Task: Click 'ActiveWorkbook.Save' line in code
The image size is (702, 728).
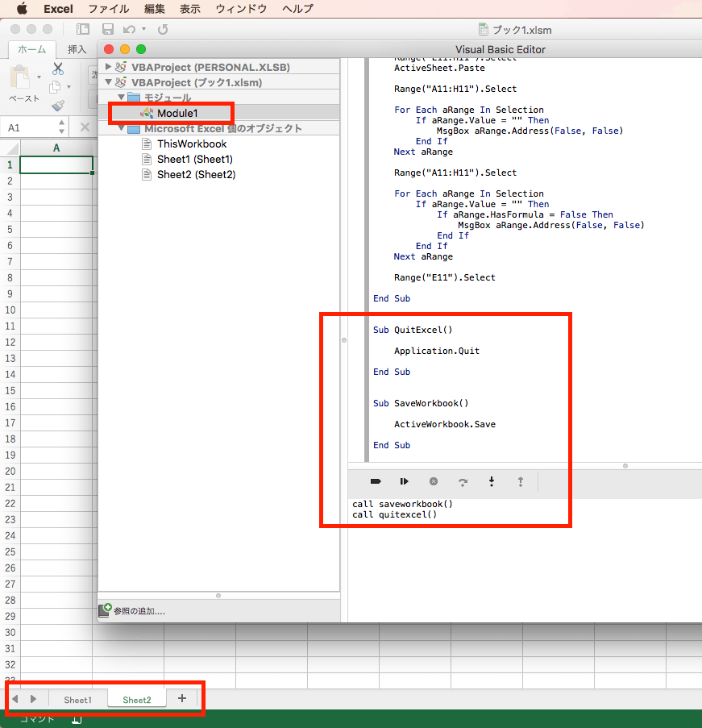Action: tap(444, 424)
